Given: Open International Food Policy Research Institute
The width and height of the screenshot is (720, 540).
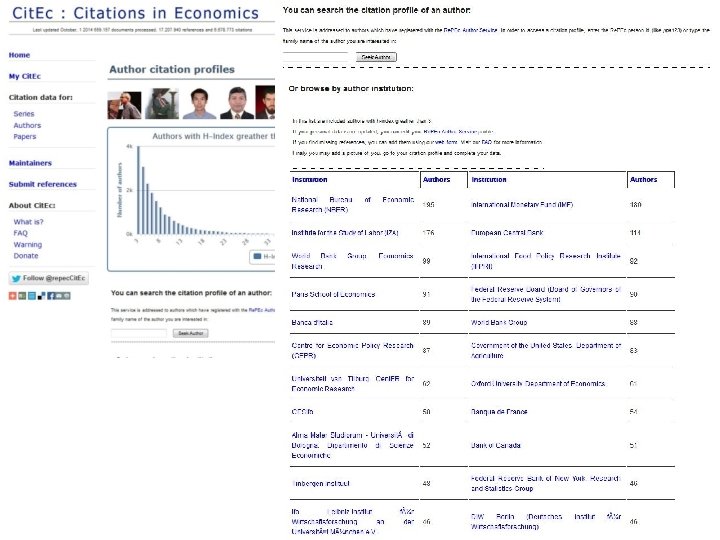Looking at the screenshot, I should 546,261.
